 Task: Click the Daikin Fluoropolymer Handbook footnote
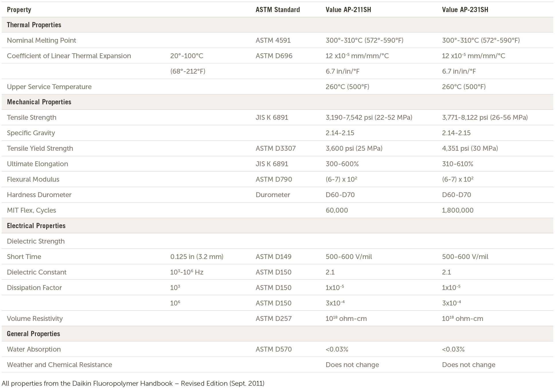(133, 383)
